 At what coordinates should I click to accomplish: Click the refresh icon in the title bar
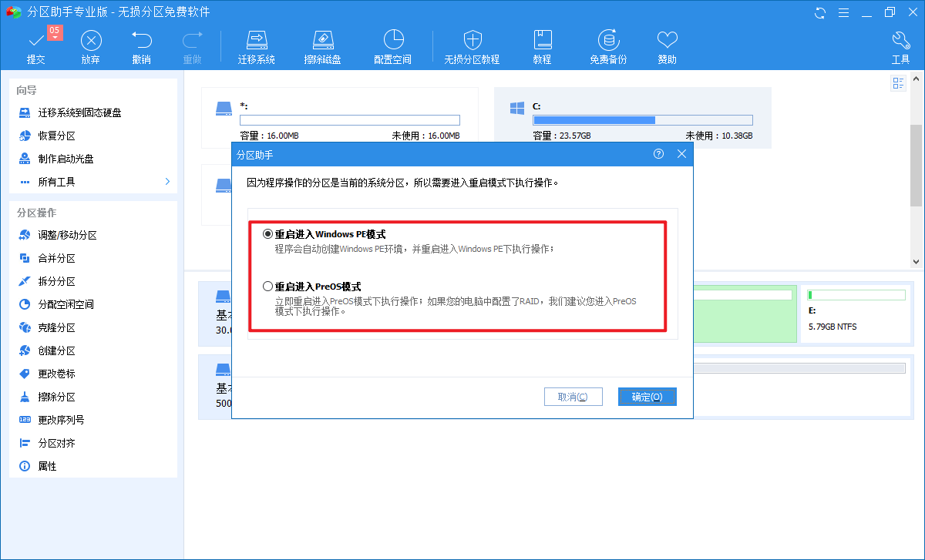pos(819,12)
